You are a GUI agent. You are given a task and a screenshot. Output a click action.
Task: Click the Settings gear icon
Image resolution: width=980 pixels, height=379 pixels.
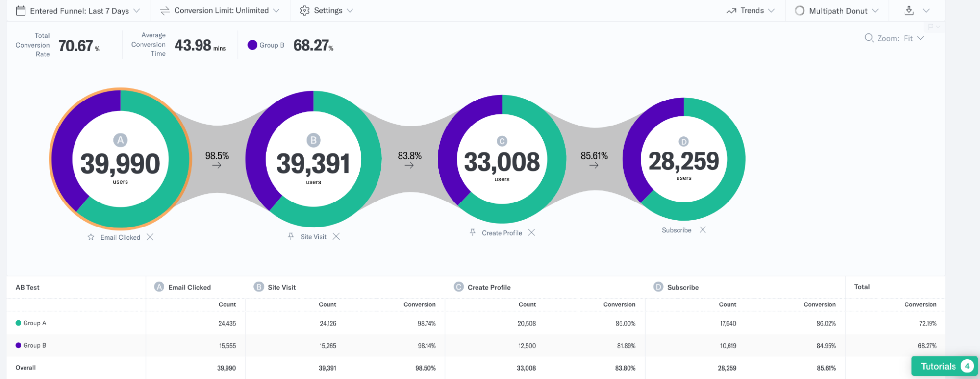click(x=304, y=11)
